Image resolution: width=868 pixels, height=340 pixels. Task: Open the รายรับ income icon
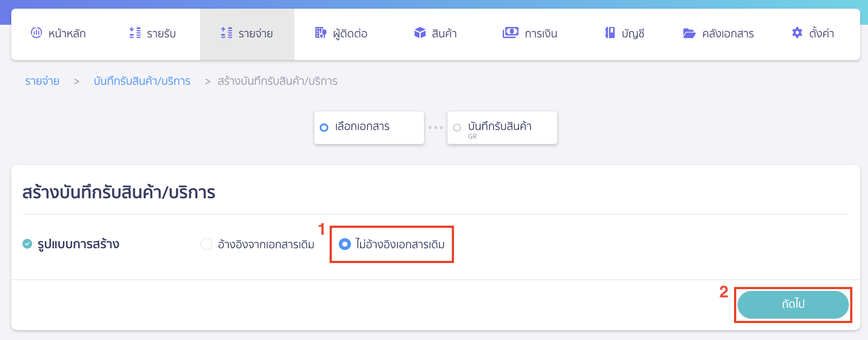click(x=135, y=33)
